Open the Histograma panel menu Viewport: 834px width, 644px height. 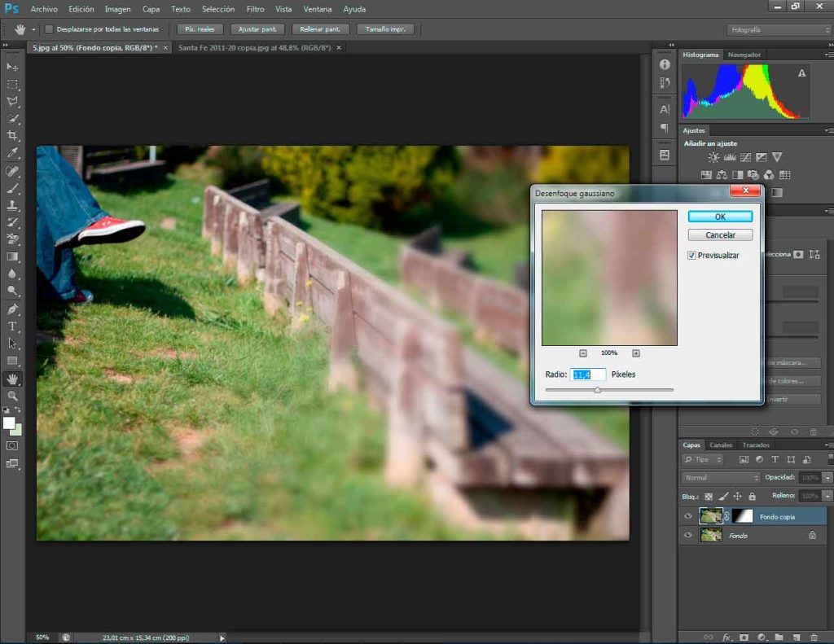coord(828,55)
